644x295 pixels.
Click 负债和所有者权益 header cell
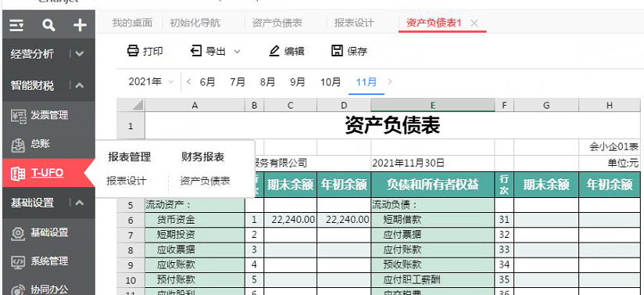tap(433, 185)
